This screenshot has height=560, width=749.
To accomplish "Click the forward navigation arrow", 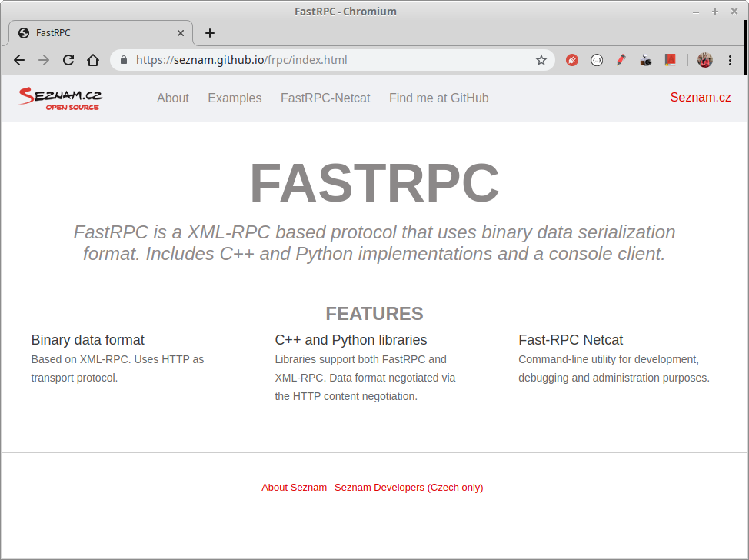I will tap(44, 60).
